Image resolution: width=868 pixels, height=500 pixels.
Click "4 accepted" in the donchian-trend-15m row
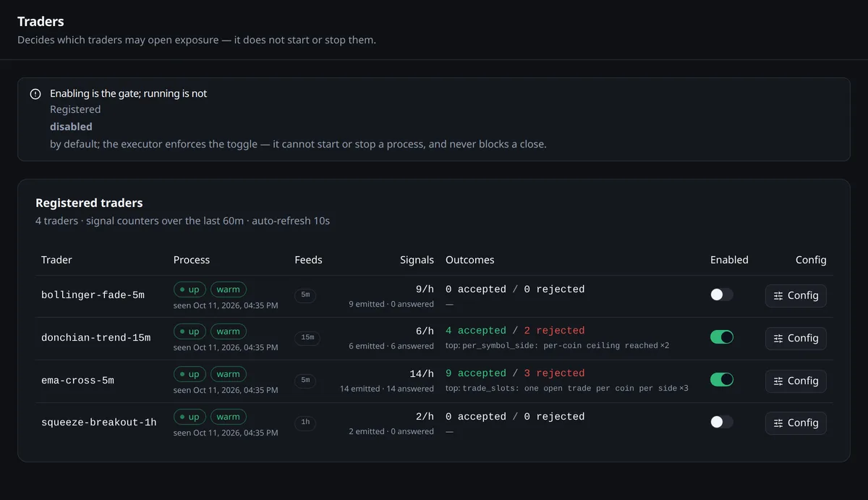476,331
